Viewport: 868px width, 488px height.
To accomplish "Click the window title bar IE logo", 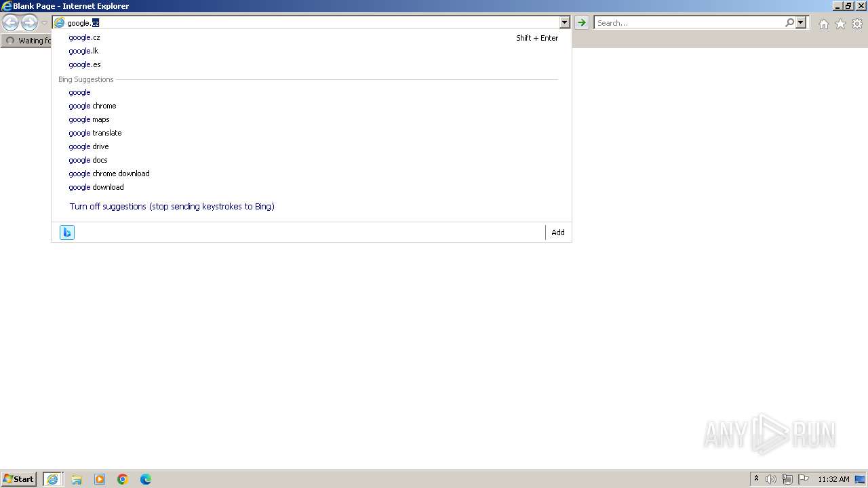I will pos(7,6).
